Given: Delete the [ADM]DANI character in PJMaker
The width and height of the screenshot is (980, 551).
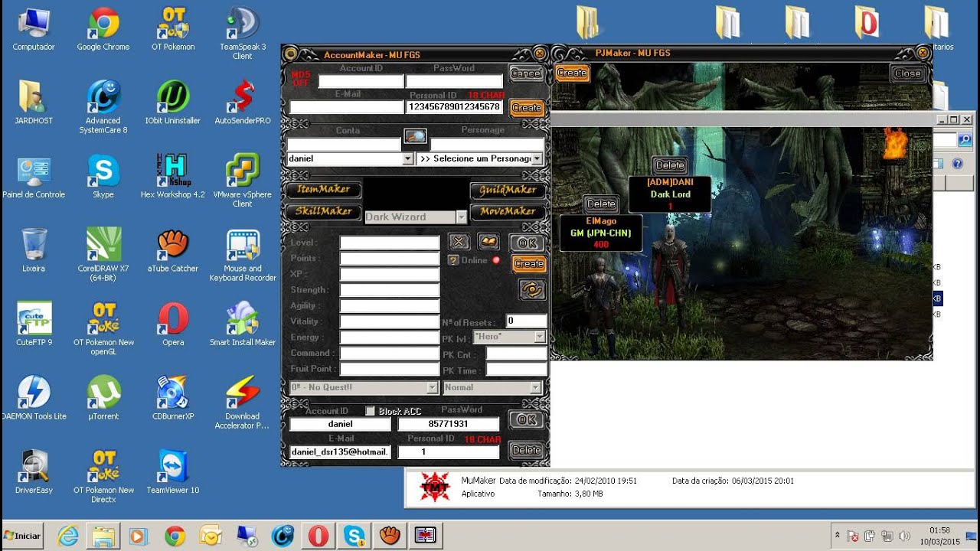Looking at the screenshot, I should click(x=670, y=165).
